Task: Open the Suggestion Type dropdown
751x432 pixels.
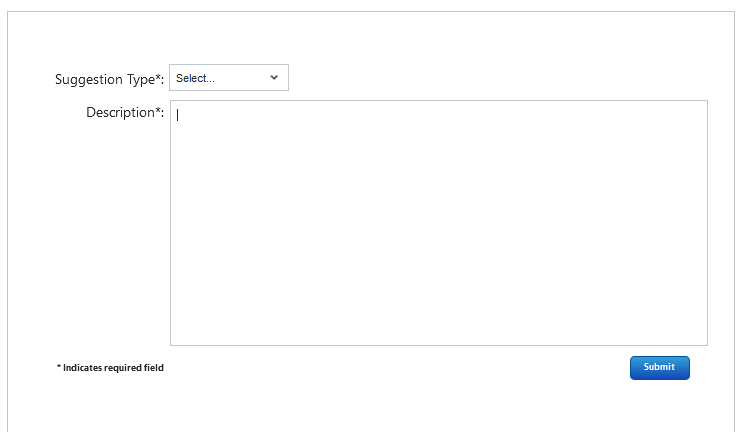Action: 229,78
